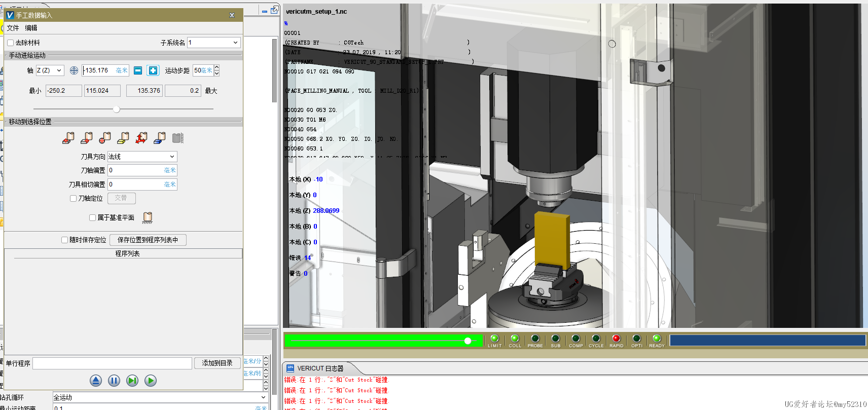Click the field showing 135.376
The height and width of the screenshot is (410, 868).
pyautogui.click(x=144, y=91)
